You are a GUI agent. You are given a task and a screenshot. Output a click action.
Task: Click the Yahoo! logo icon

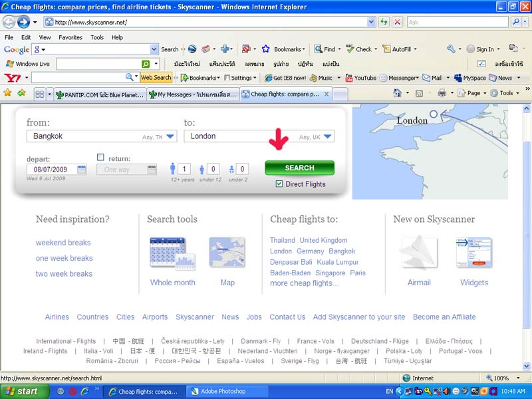pos(13,78)
